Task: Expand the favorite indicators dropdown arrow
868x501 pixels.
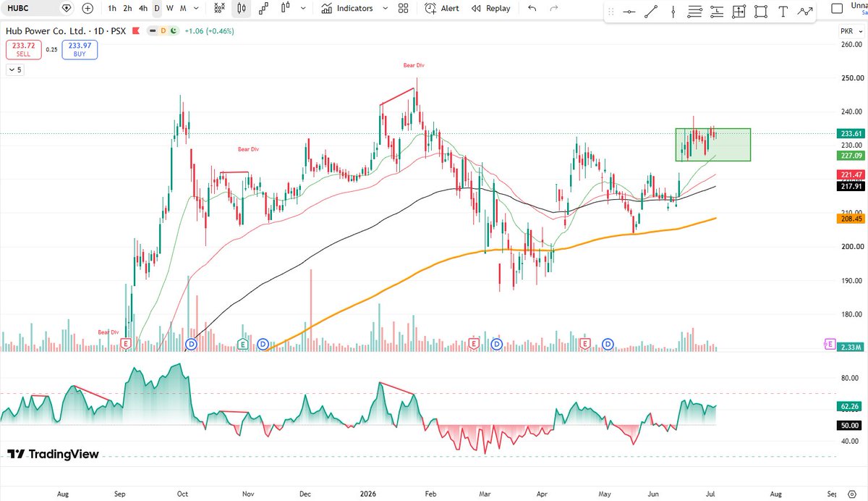Action: (385, 8)
